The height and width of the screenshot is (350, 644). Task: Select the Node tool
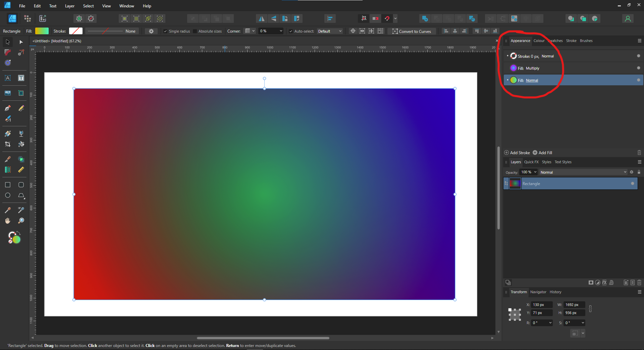pyautogui.click(x=21, y=42)
